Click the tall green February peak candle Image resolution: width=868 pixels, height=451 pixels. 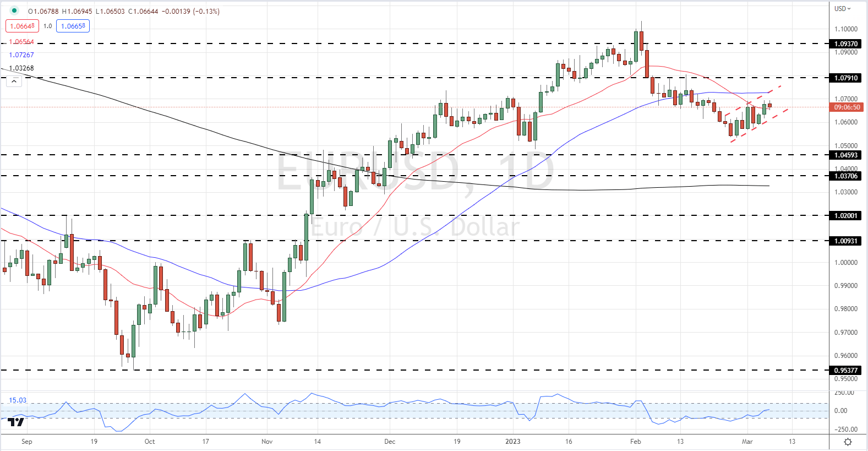click(636, 46)
